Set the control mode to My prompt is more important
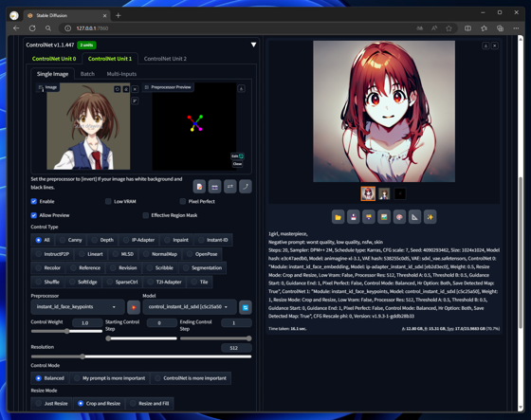 (110, 378)
